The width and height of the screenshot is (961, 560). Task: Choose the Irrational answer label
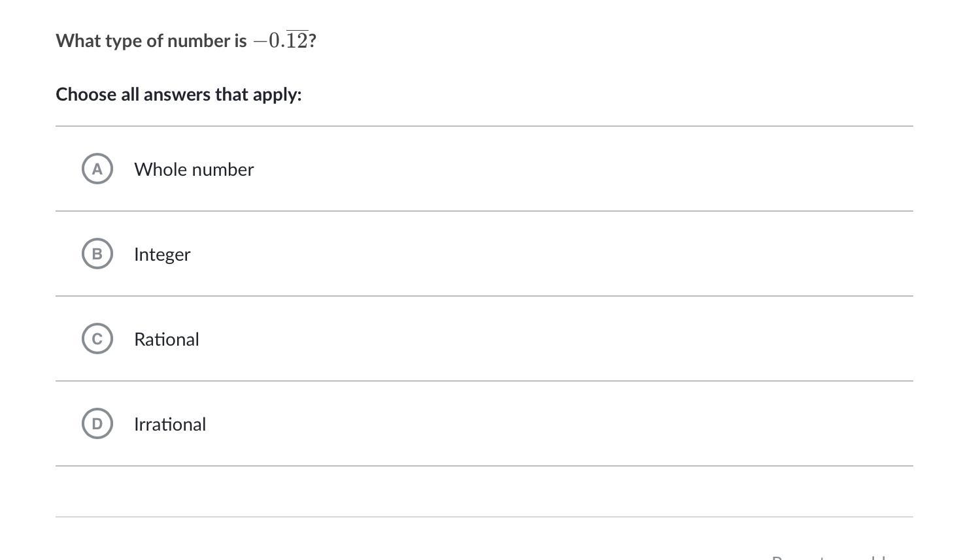click(170, 424)
